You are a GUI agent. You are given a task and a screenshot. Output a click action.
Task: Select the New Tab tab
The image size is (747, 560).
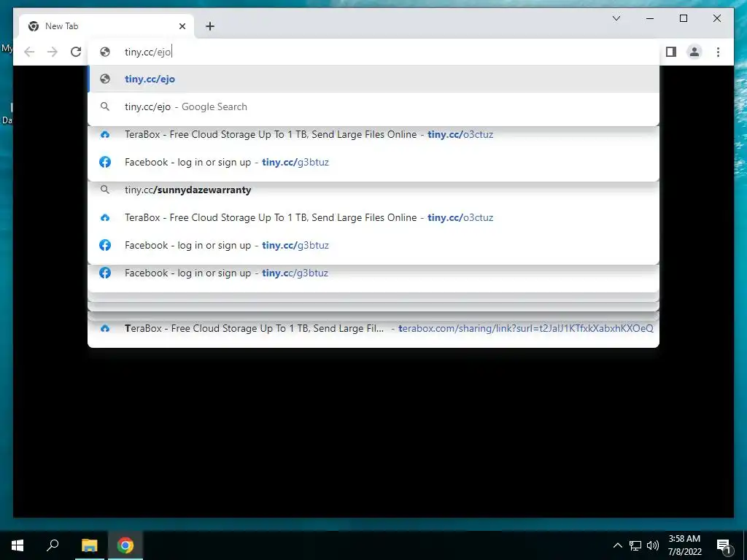(x=107, y=26)
